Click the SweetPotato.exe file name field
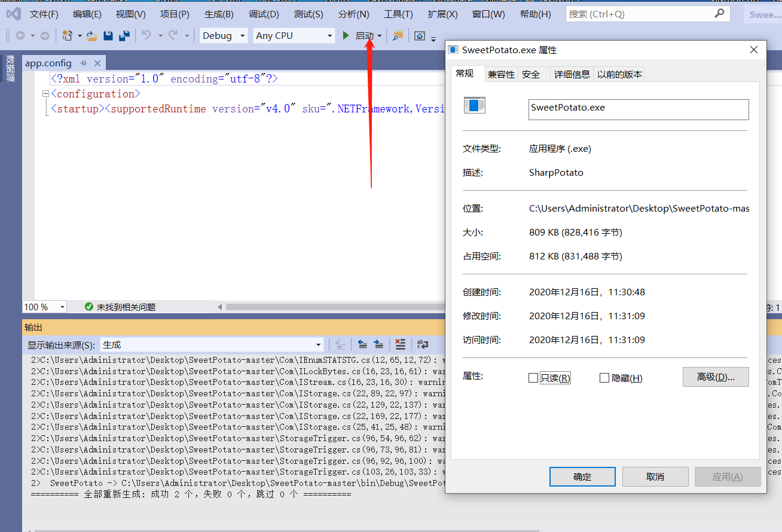This screenshot has height=532, width=782. click(639, 109)
